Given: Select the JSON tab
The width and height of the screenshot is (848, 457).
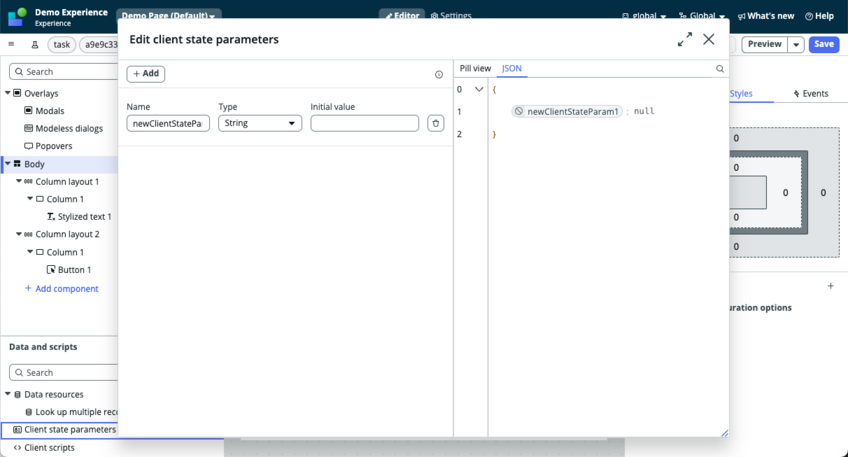Looking at the screenshot, I should point(512,69).
